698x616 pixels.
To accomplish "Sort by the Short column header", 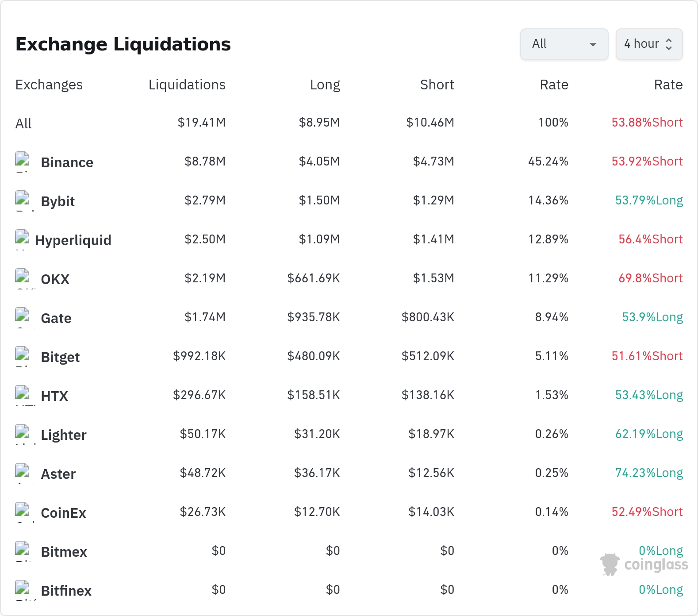I will (x=437, y=85).
